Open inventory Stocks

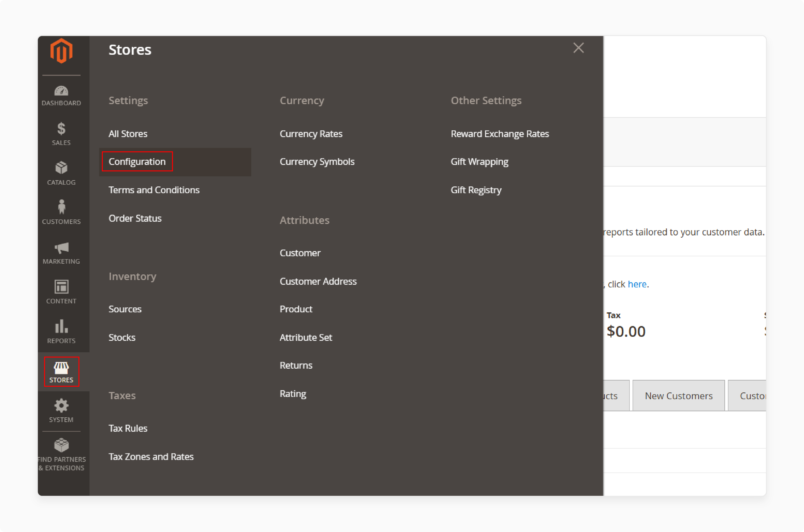click(122, 338)
